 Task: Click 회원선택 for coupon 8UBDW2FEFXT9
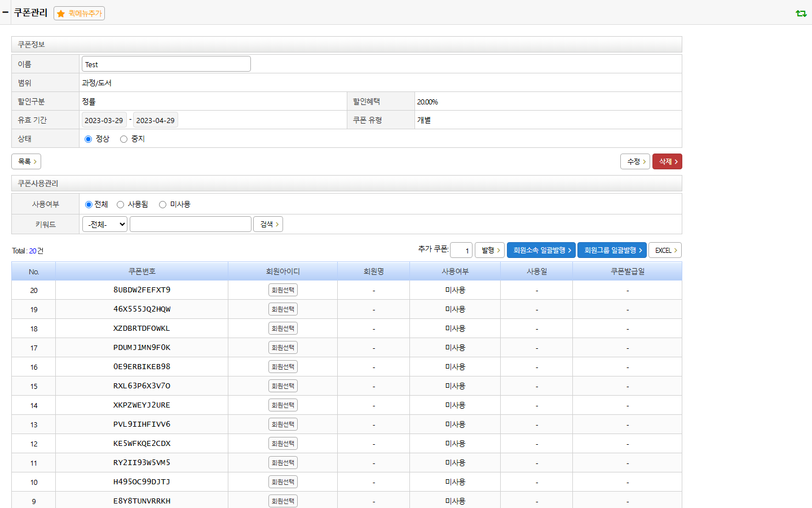click(283, 290)
